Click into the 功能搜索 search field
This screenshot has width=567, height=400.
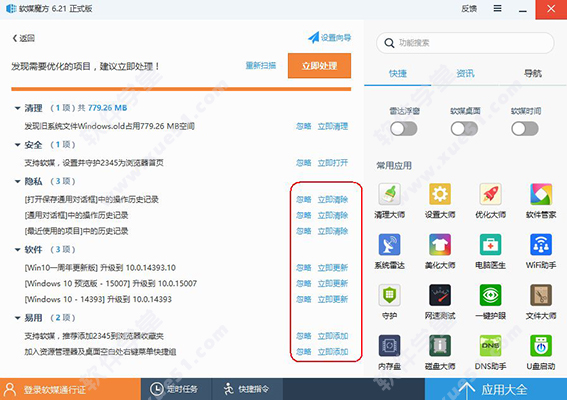point(465,43)
